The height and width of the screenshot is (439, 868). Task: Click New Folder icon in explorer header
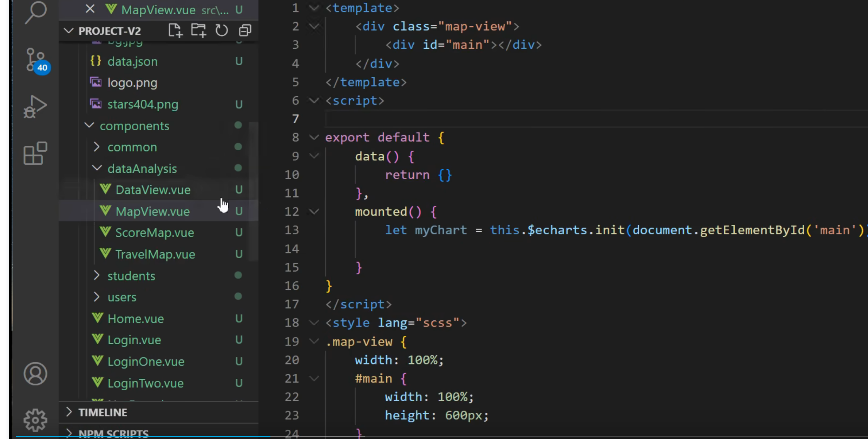pos(199,31)
